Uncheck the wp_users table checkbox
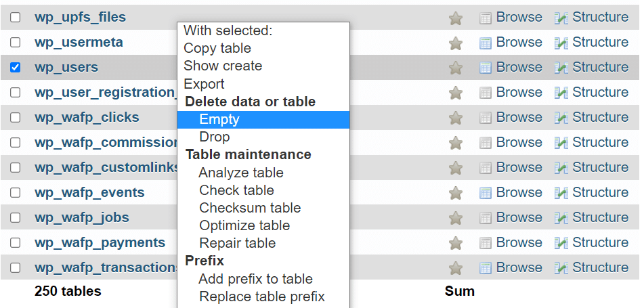 [x=16, y=68]
